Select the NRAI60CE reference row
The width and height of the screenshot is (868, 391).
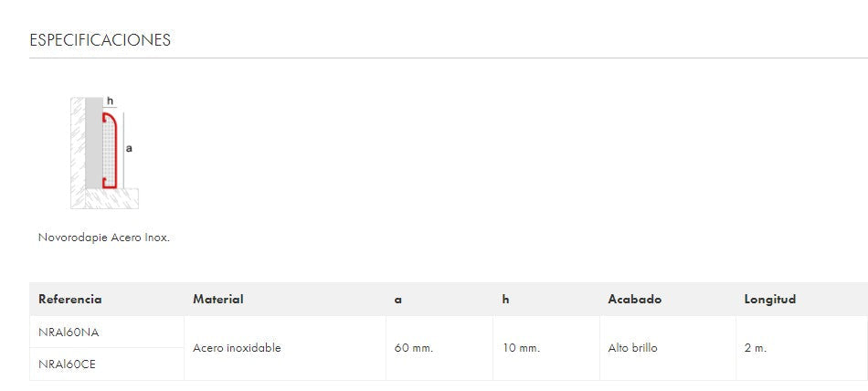point(68,364)
